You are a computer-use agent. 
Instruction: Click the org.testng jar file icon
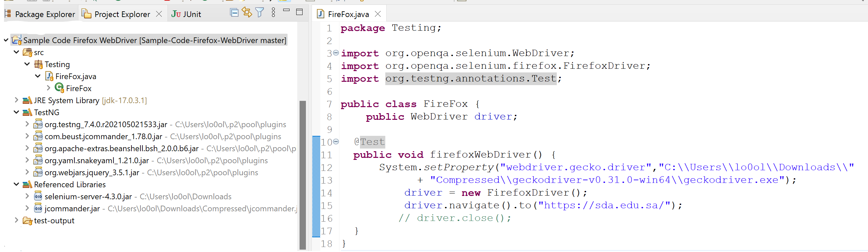pos(38,124)
